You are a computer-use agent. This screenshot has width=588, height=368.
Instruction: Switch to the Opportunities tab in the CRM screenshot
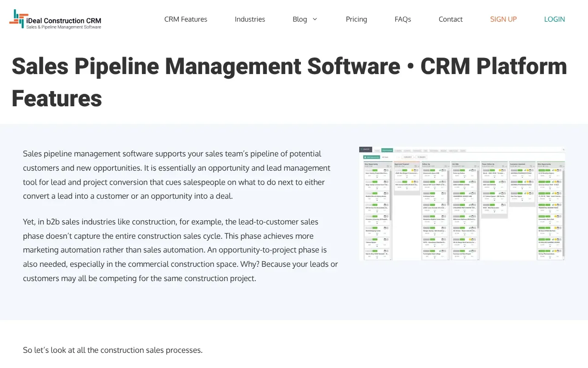(x=387, y=150)
